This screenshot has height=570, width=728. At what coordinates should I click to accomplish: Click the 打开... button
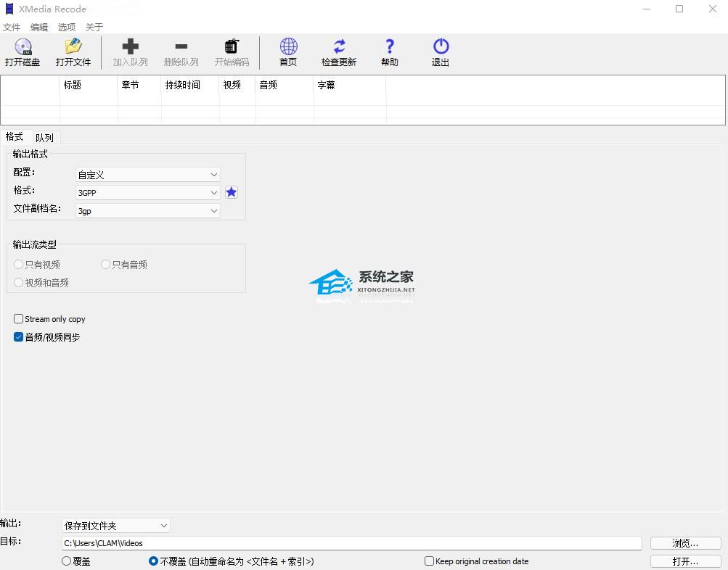pos(685,561)
